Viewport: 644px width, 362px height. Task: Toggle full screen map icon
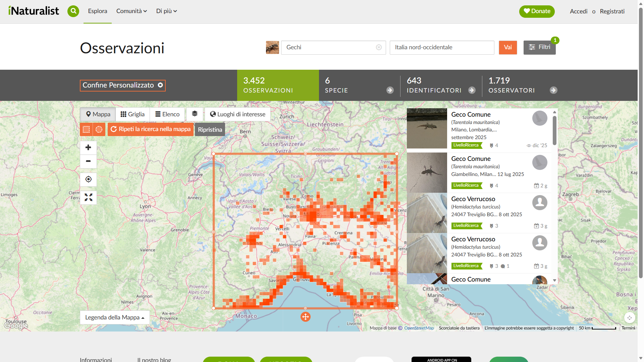[88, 197]
